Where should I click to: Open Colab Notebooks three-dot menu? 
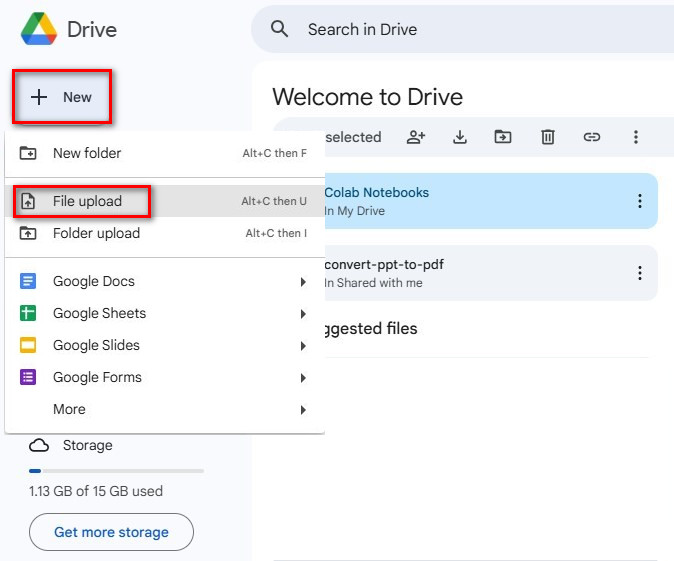(640, 201)
